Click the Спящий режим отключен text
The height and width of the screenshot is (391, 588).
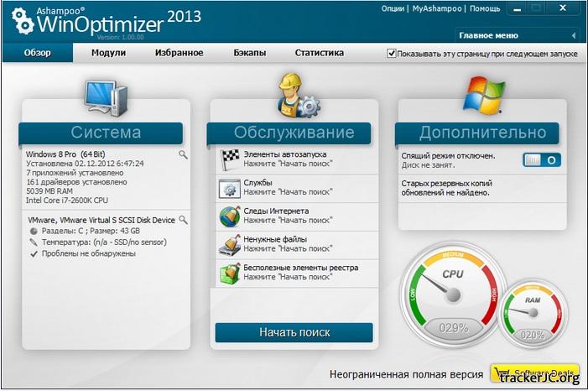(x=448, y=156)
